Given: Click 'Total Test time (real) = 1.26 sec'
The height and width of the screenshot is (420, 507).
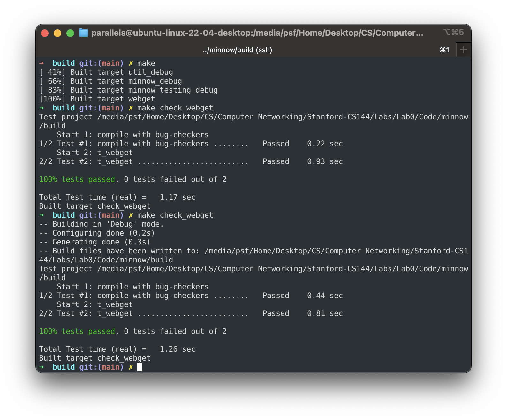Looking at the screenshot, I should coord(117,349).
